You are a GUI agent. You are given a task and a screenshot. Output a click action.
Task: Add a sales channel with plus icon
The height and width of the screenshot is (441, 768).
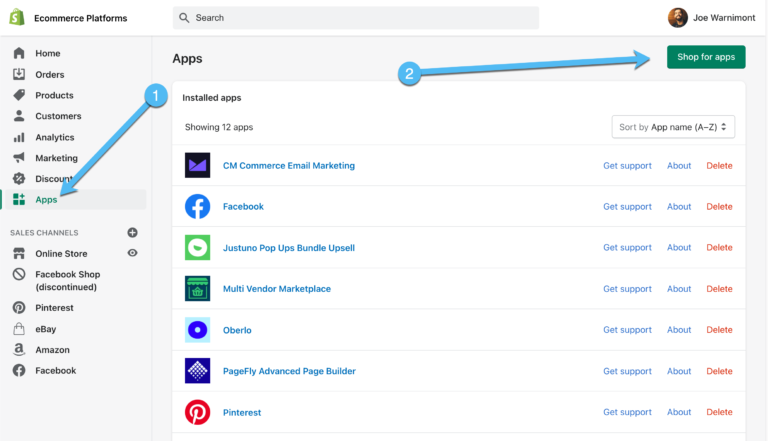(132, 232)
